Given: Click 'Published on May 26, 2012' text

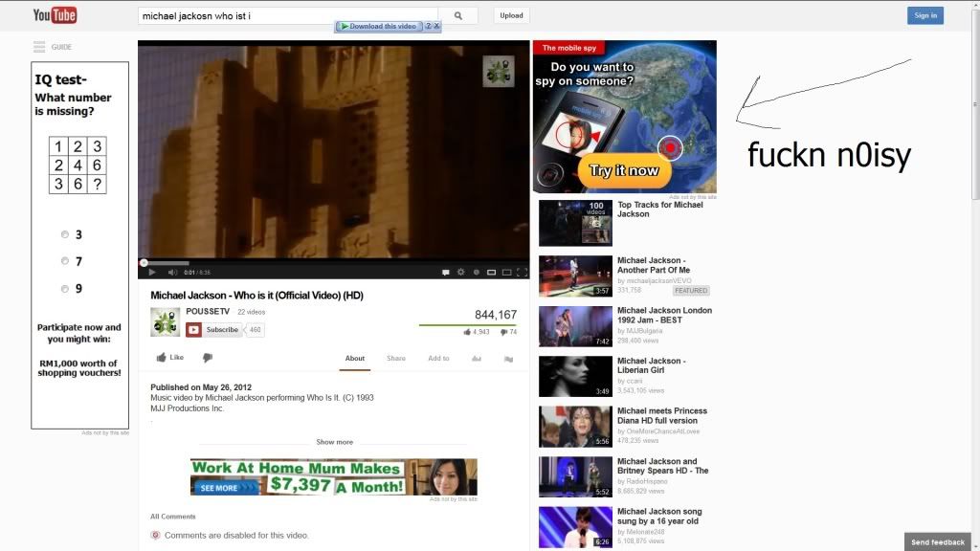Looking at the screenshot, I should [201, 387].
